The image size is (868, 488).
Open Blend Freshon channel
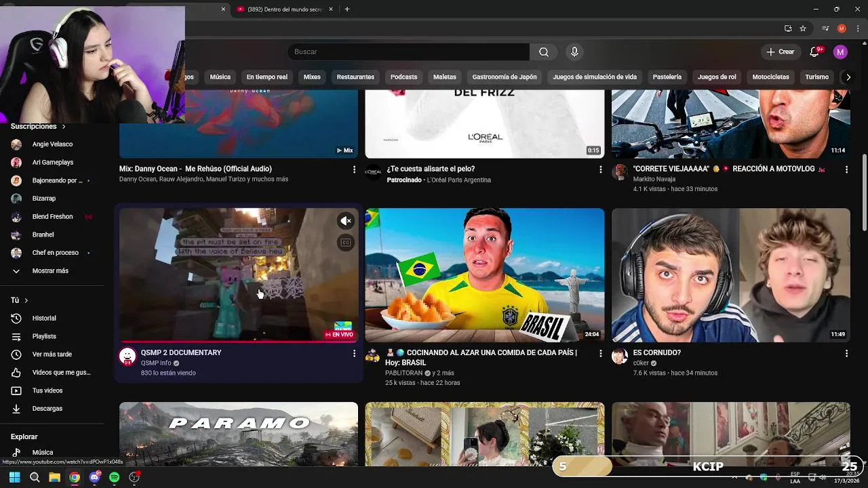(52, 217)
